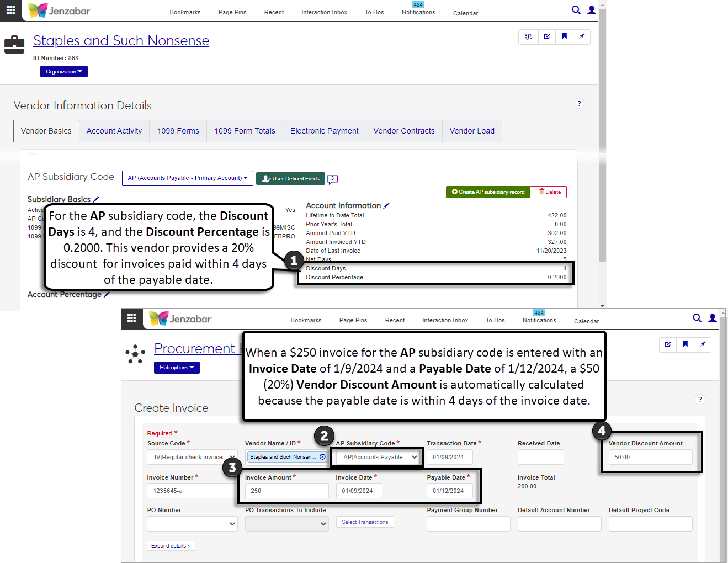Click the To Do checkmark icon on the Procurement page
728x563 pixels.
click(x=668, y=345)
